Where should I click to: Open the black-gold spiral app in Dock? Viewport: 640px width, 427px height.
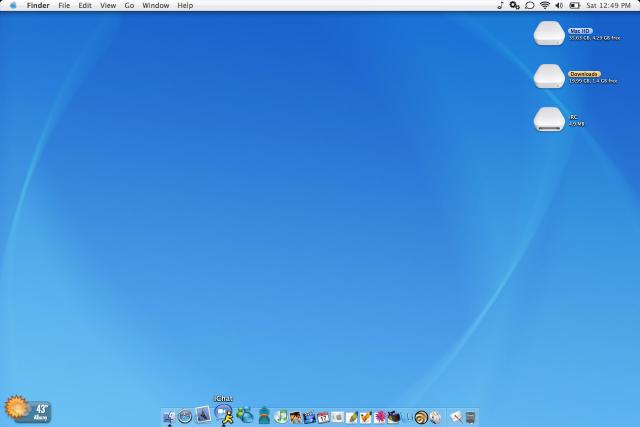point(421,417)
